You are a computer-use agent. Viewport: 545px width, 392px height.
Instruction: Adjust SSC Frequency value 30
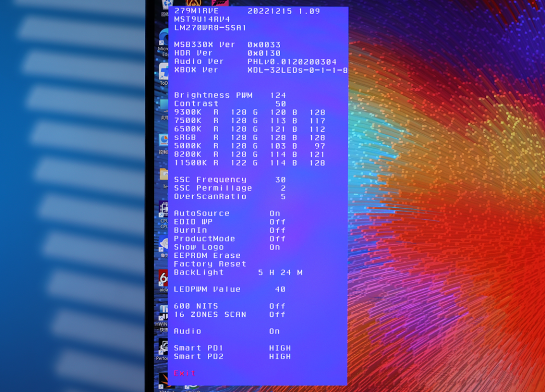[x=281, y=180]
